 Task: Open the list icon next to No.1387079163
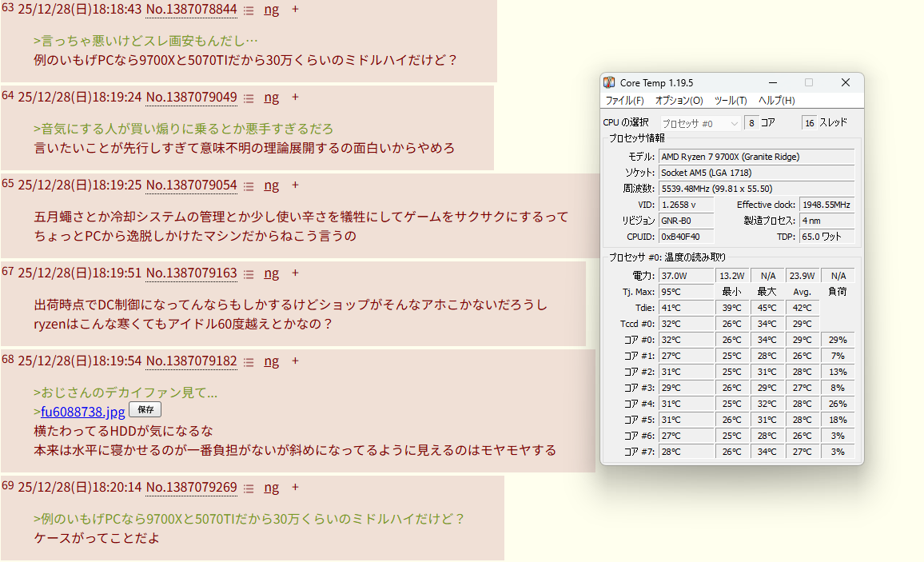point(249,273)
